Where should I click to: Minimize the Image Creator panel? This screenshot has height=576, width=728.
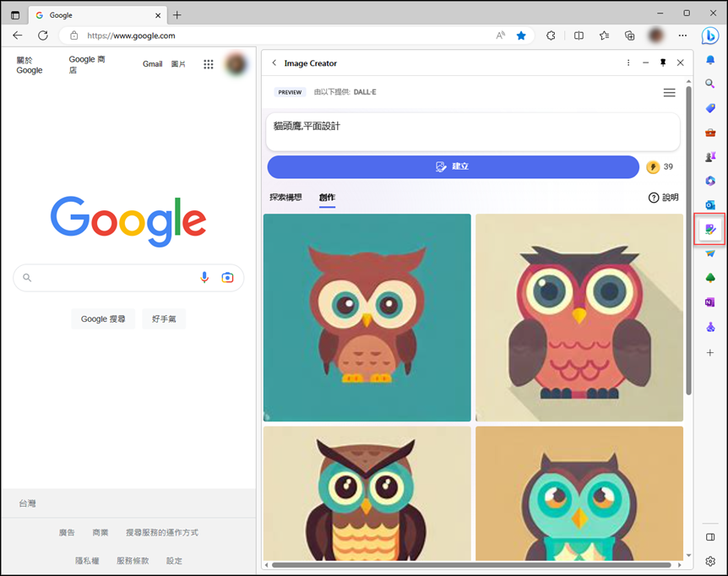coord(645,62)
